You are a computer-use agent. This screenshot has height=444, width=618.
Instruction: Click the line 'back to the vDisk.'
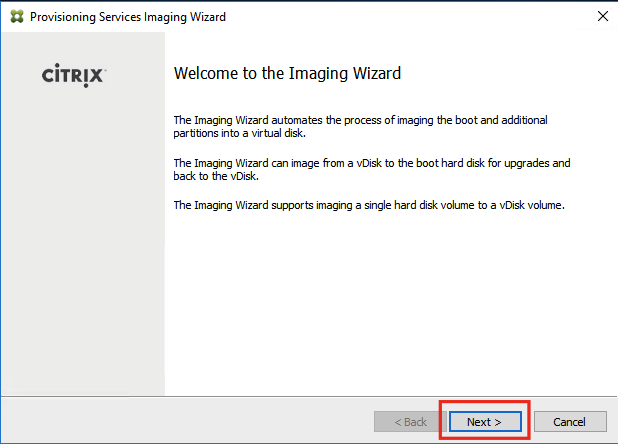[216, 176]
